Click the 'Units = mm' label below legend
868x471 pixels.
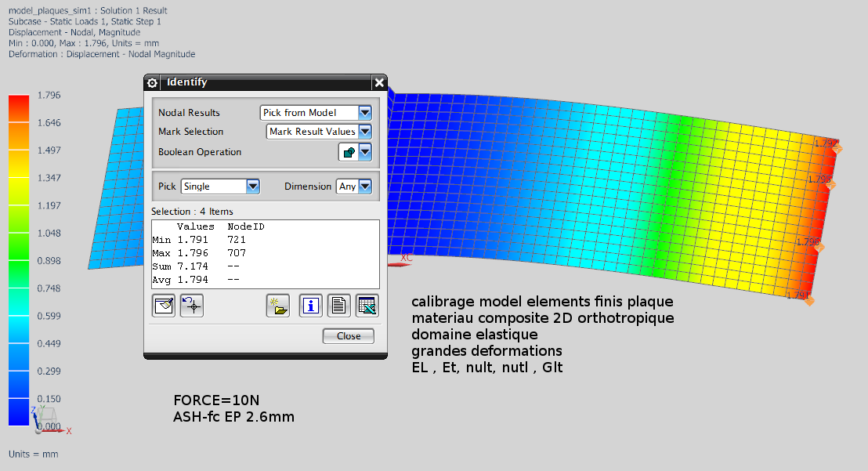click(x=33, y=454)
